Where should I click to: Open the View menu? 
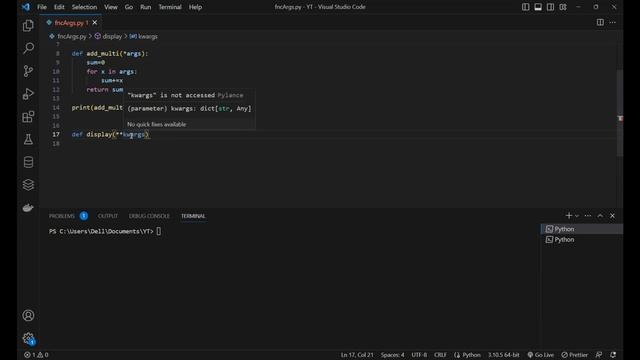111,7
